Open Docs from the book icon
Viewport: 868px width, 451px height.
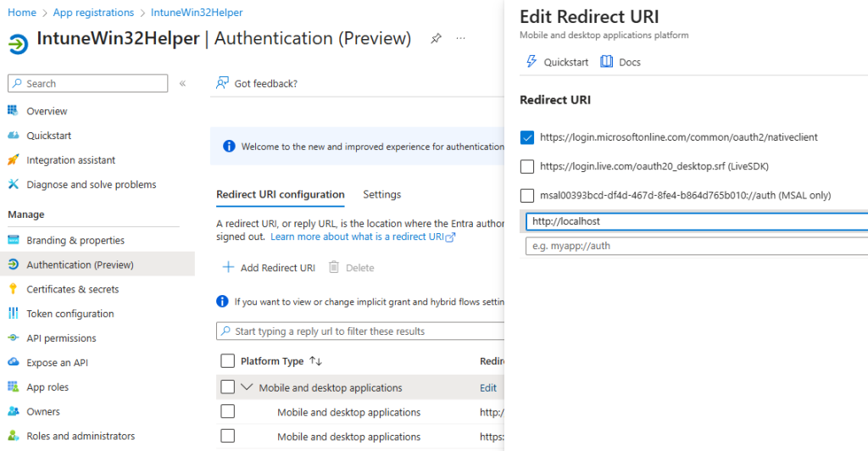pos(606,62)
